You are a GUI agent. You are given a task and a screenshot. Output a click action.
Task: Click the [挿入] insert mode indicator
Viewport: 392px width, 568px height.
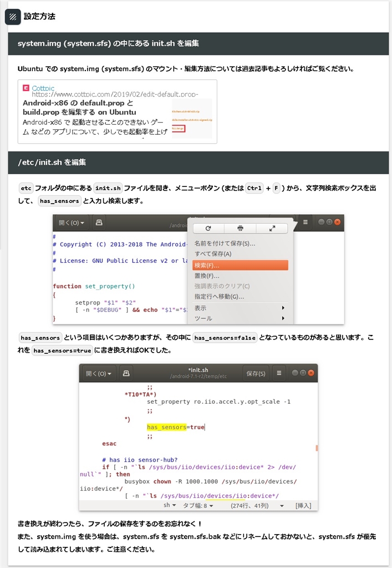pos(303,505)
